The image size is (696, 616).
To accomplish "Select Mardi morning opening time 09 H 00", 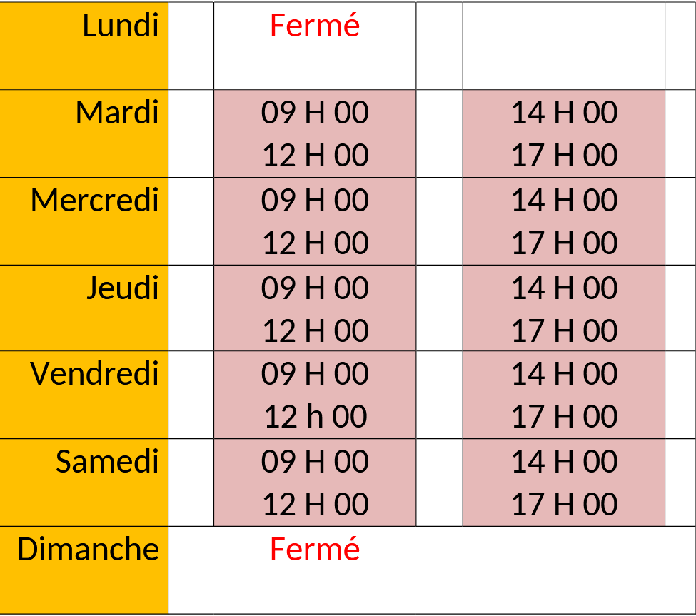I will point(315,113).
